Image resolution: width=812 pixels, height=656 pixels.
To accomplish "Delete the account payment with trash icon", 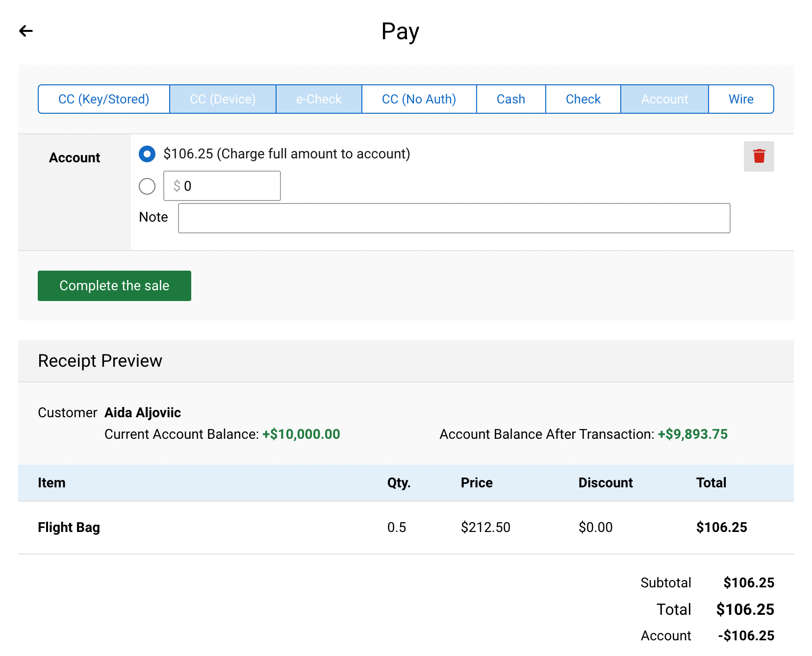I will point(759,156).
